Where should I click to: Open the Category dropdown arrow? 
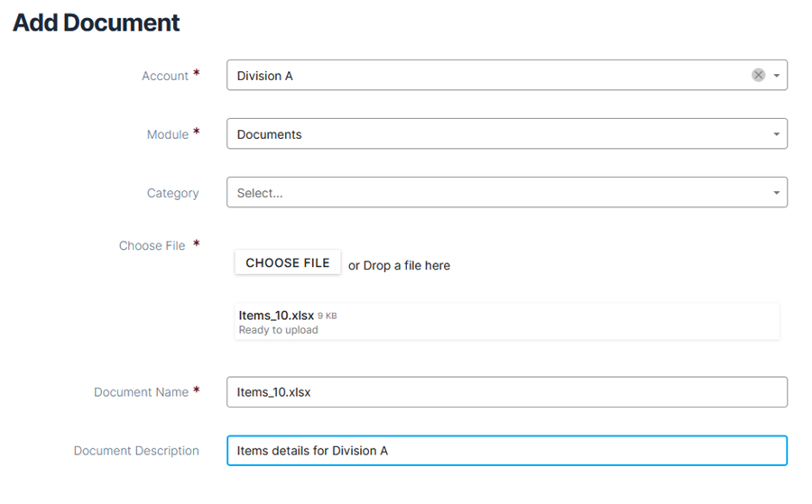pyautogui.click(x=776, y=192)
